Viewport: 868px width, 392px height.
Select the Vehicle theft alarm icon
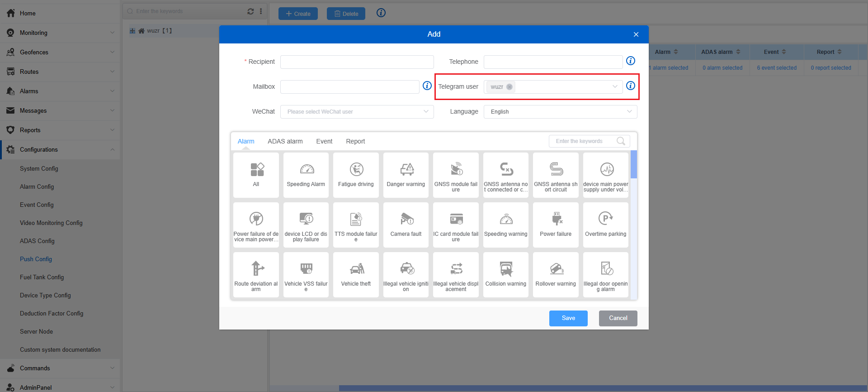point(356,274)
